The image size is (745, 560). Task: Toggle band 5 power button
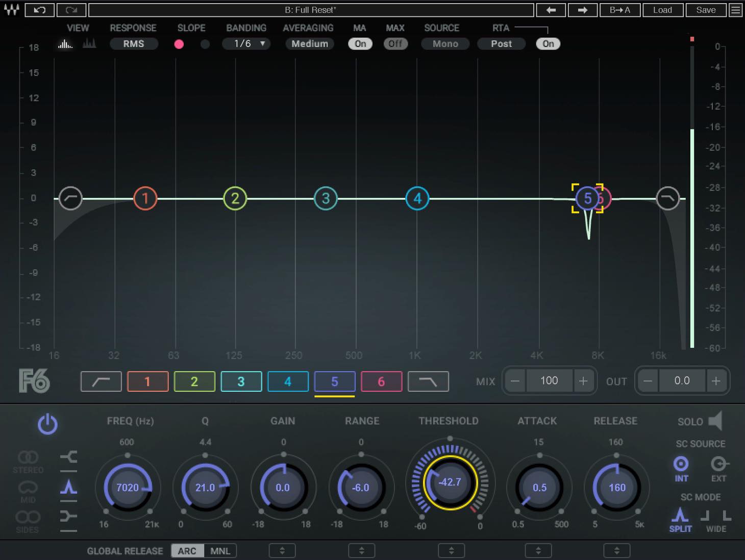pyautogui.click(x=47, y=424)
